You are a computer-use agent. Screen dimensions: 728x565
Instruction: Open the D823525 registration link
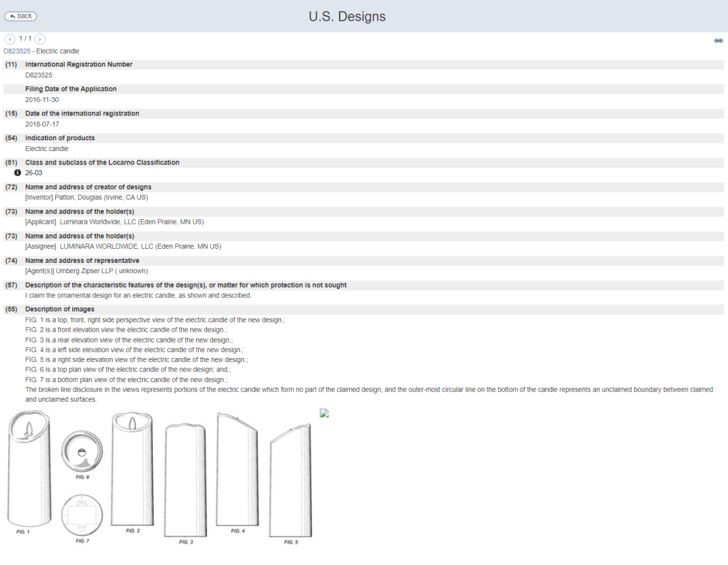click(17, 51)
